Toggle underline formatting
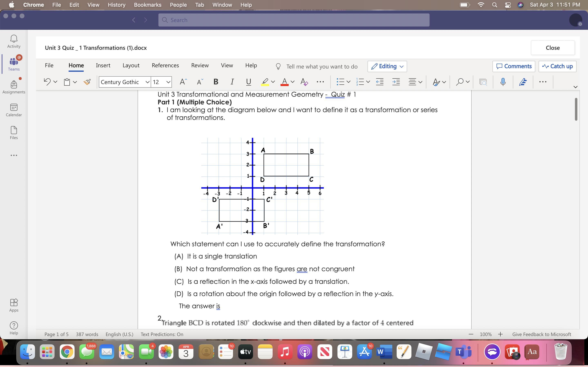 (248, 82)
